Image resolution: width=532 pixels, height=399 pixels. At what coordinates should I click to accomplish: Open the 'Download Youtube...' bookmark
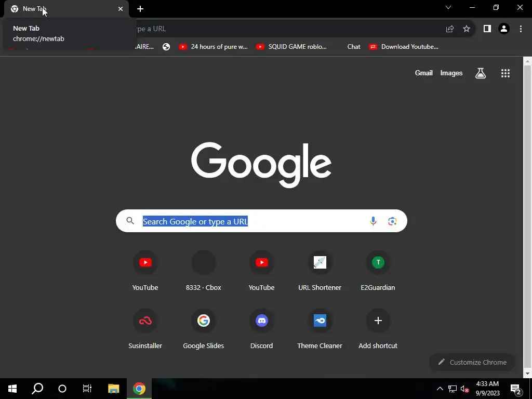(x=404, y=47)
